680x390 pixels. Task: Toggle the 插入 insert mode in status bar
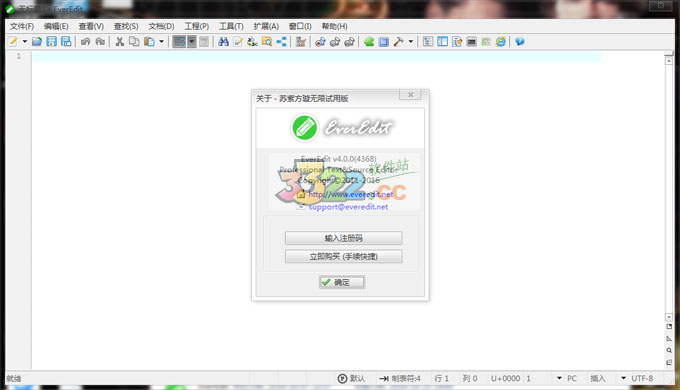pos(598,379)
